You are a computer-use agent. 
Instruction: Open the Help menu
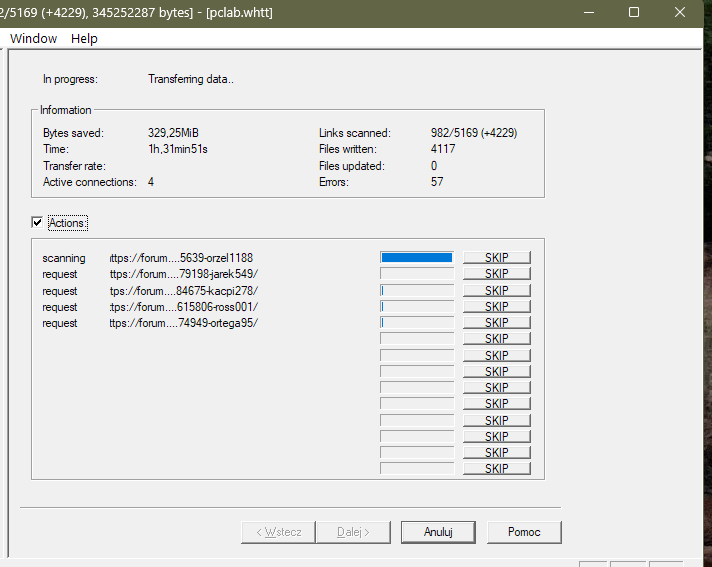pos(84,39)
